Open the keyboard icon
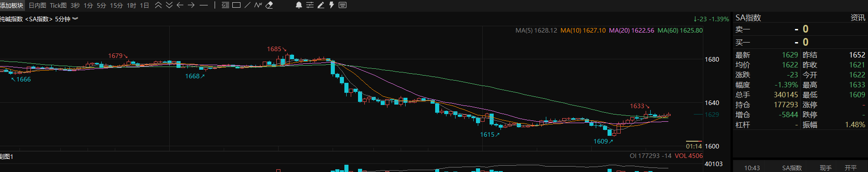 pyautogui.click(x=343, y=5)
